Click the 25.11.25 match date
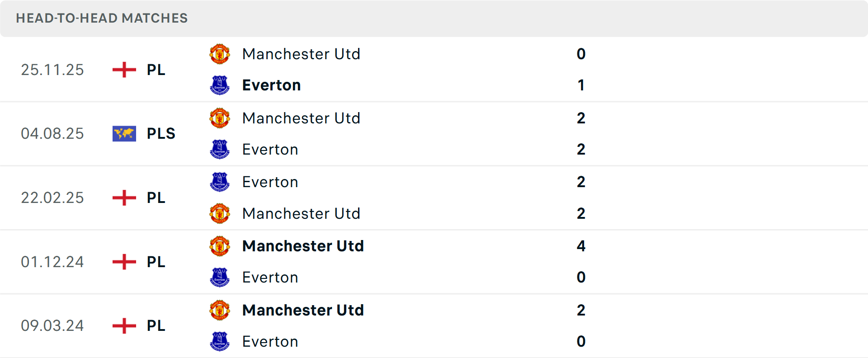Screen dimensions: 868x358 coord(52,70)
